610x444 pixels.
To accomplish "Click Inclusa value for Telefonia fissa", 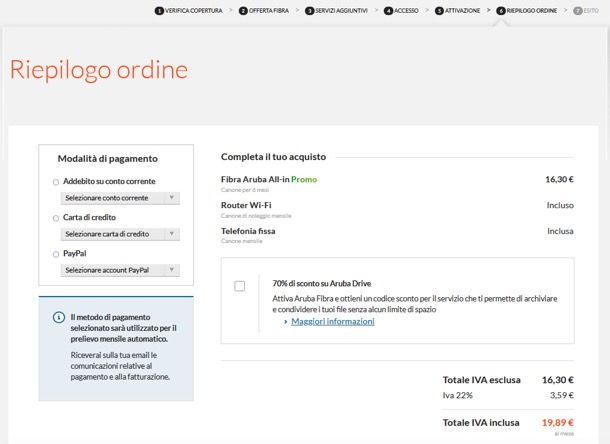I will point(561,231).
